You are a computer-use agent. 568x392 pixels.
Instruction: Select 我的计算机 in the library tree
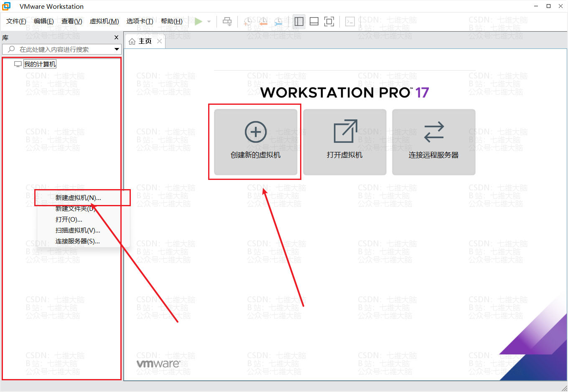click(40, 64)
